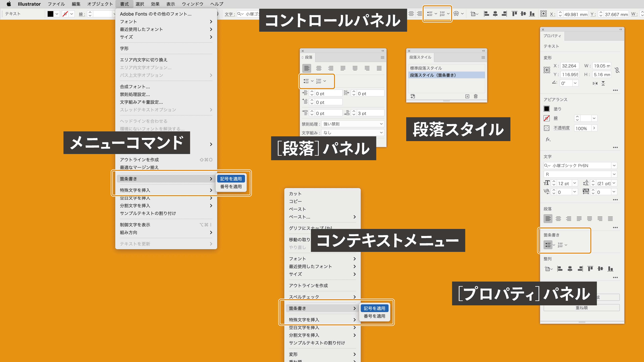This screenshot has height=362, width=644.
Task: Open the 段落スタイル panel options menu icon
Action: click(x=483, y=57)
